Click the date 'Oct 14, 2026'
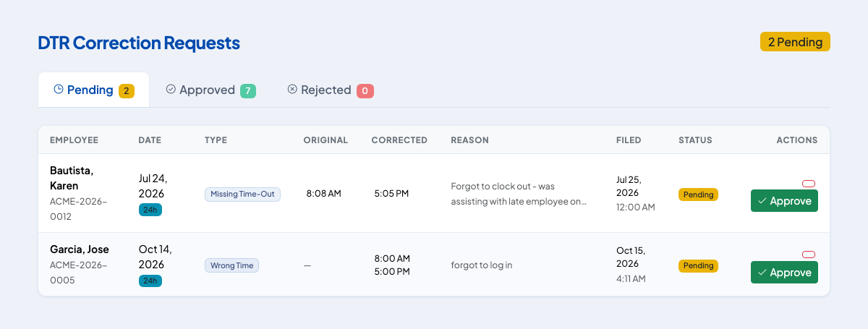Viewport: 868px width, 329px height. [155, 257]
